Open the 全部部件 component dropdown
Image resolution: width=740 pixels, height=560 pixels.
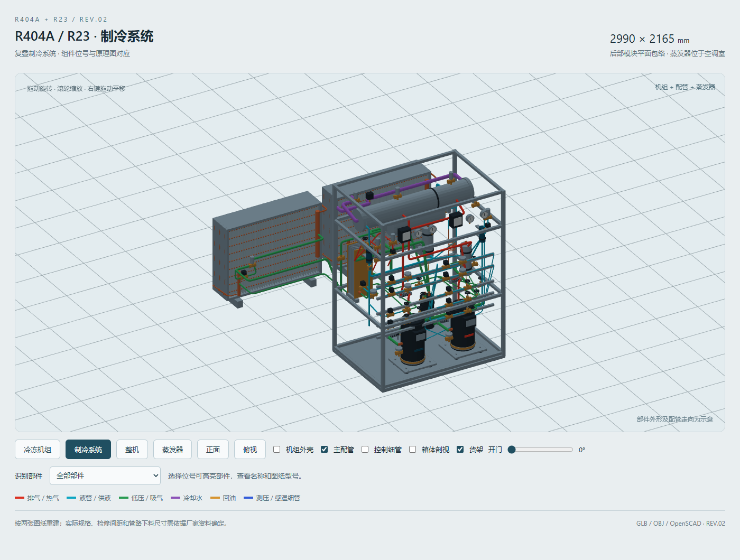pos(105,475)
